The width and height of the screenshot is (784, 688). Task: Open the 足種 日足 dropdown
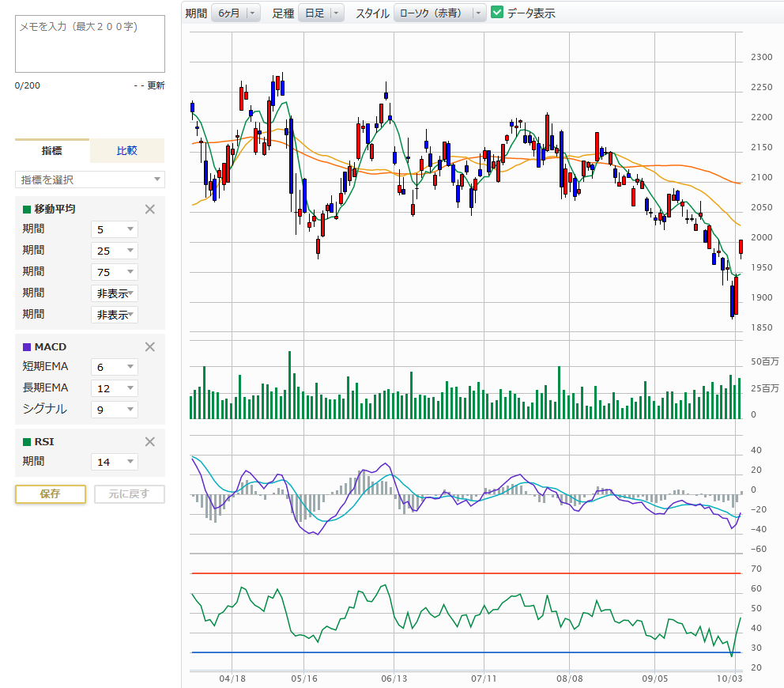pos(322,13)
